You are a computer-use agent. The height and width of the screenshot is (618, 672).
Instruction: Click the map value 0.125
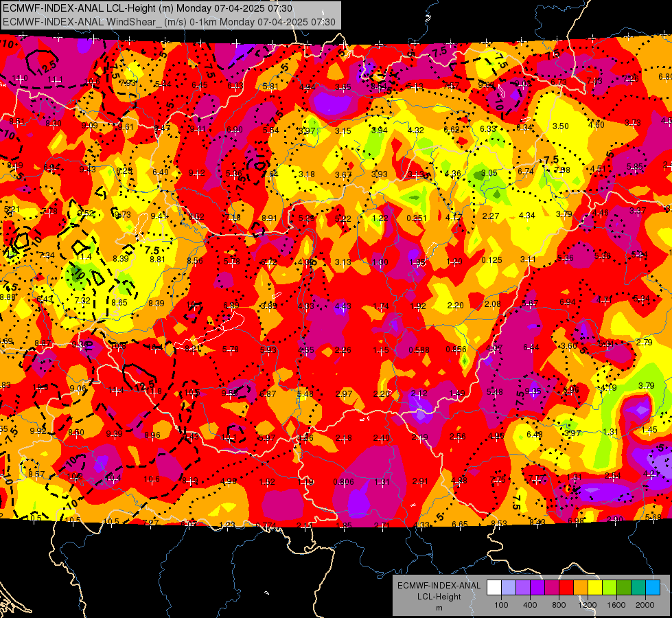click(x=491, y=260)
